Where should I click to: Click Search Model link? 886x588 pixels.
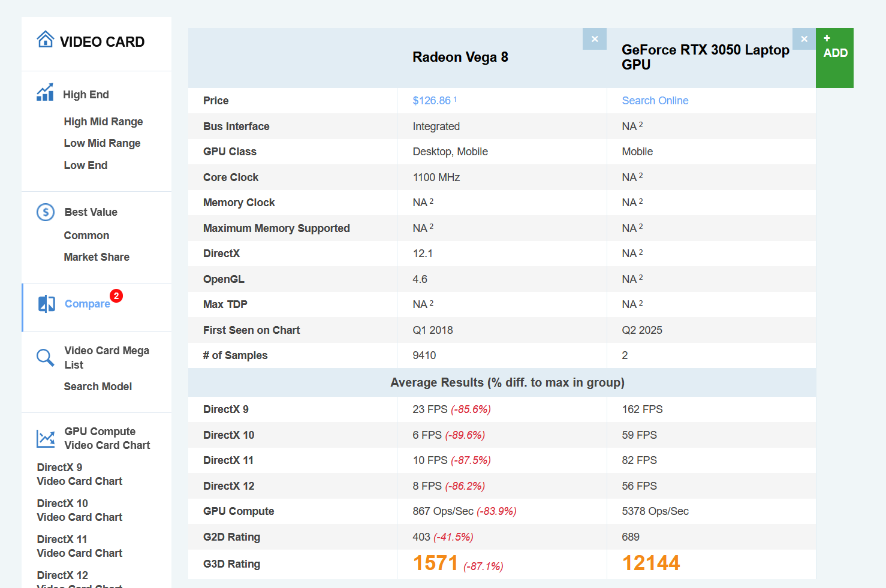coord(98,387)
